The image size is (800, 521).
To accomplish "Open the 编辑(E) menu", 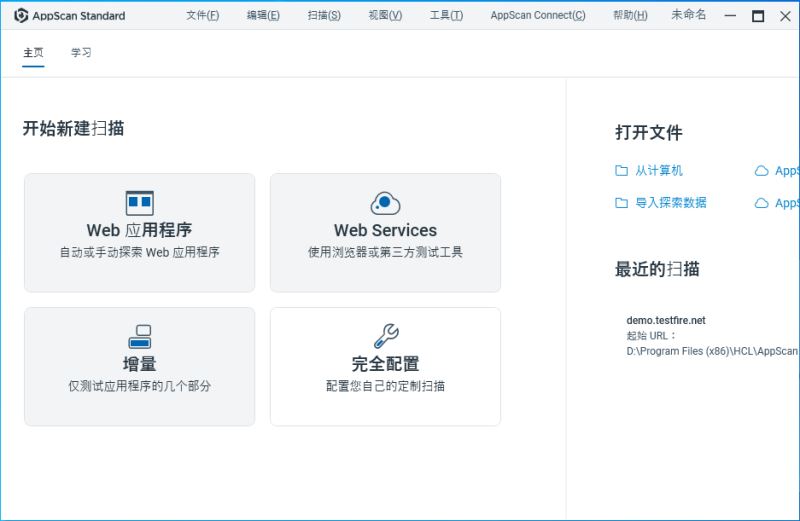I will [x=263, y=15].
